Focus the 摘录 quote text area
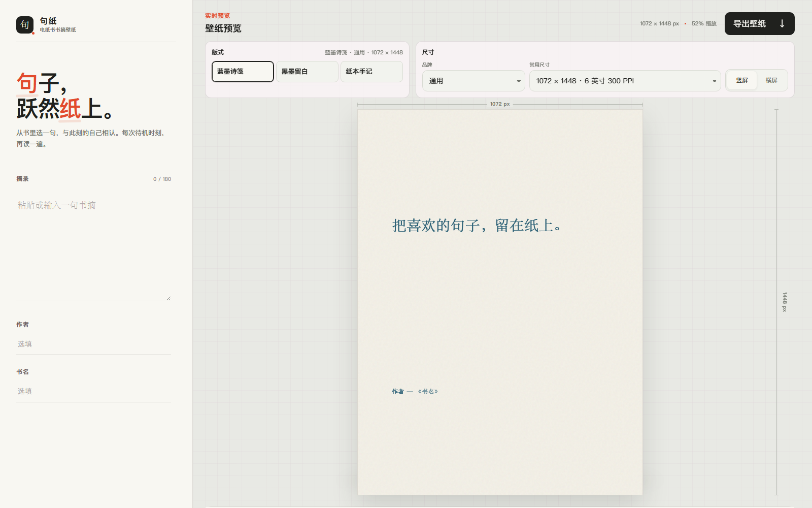The image size is (812, 508). 93,246
